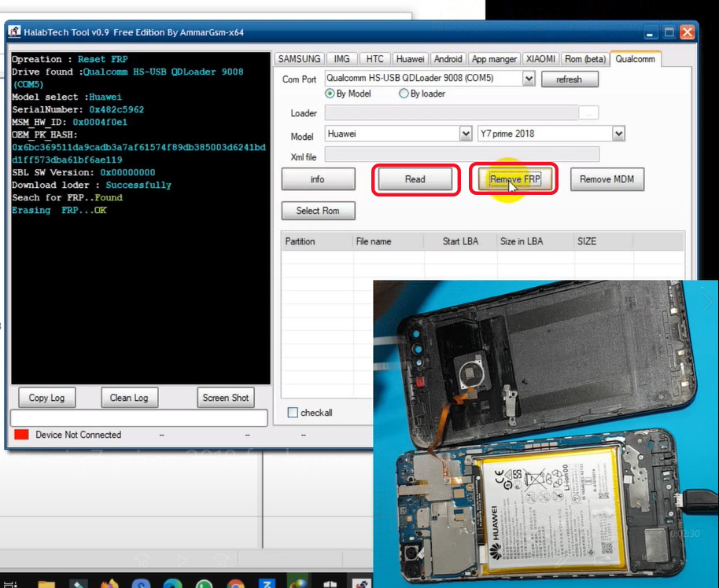Click "SerialNumber: 0x482c5962" log line
The width and height of the screenshot is (719, 588).
tap(78, 109)
